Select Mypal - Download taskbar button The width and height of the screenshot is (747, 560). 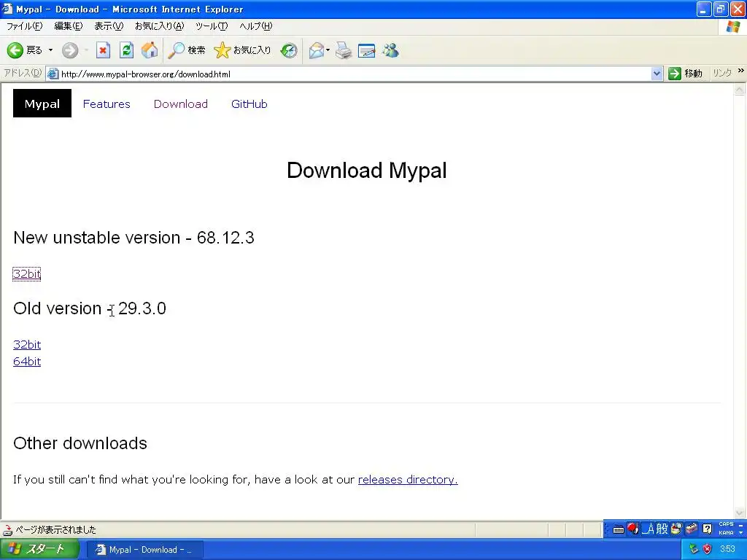[145, 550]
